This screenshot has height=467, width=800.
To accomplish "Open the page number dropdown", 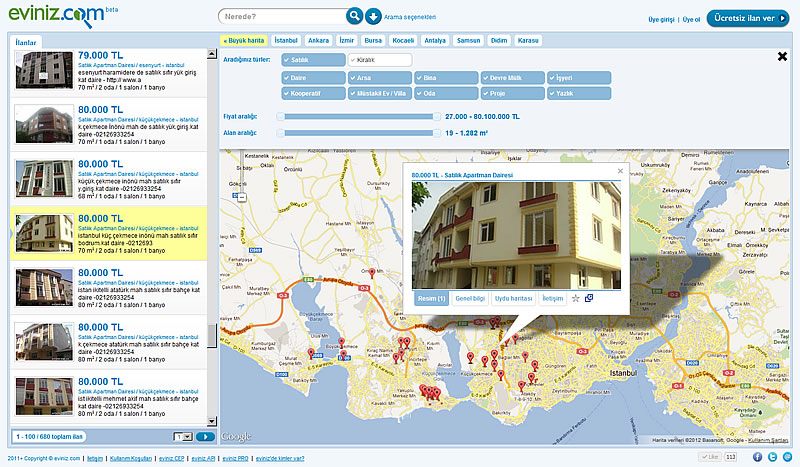I will pyautogui.click(x=183, y=437).
